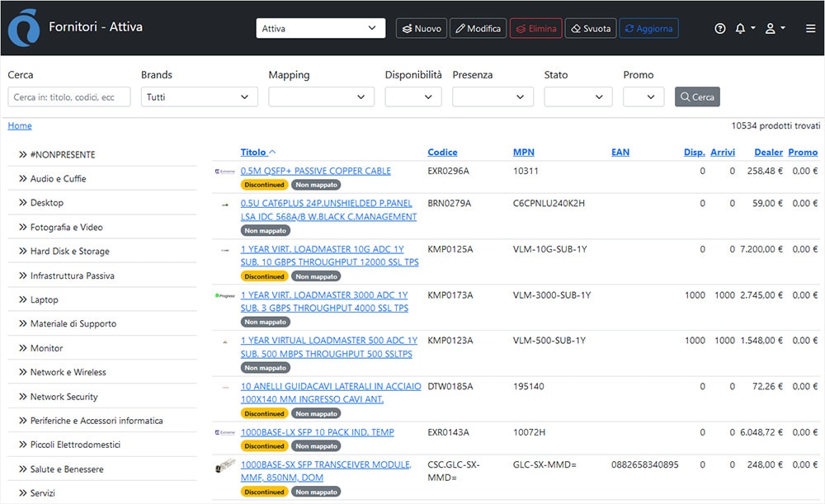The width and height of the screenshot is (825, 504).
Task: Expand the Network e Wireless category
Action: [x=68, y=372]
